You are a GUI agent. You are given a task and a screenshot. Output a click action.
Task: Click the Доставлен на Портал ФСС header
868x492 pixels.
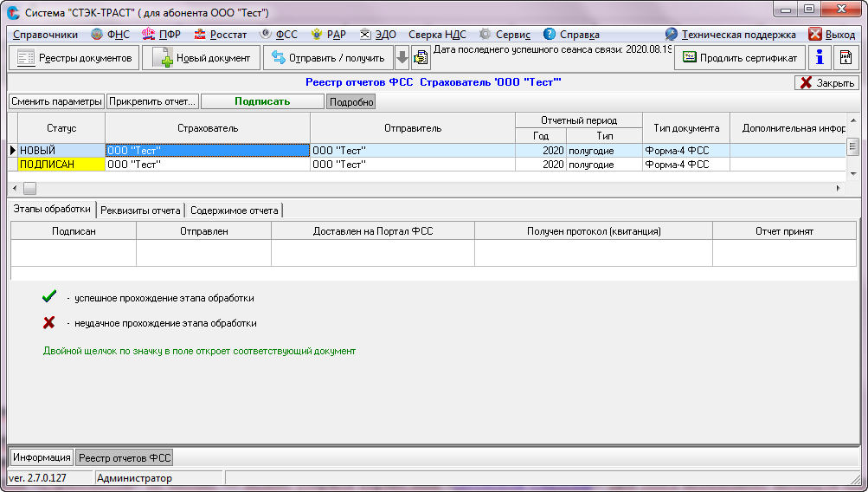[x=373, y=231]
